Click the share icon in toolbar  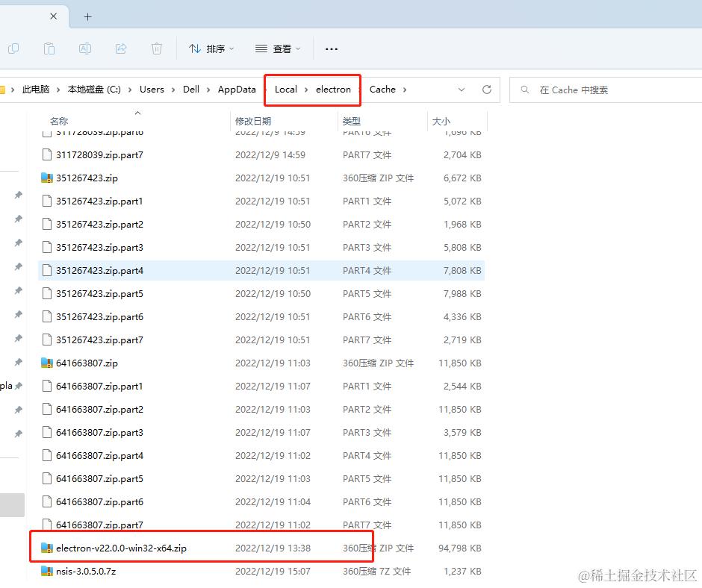pos(121,49)
